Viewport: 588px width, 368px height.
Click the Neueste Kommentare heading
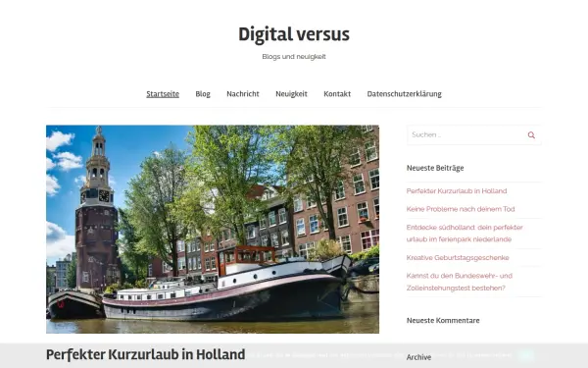(x=443, y=320)
